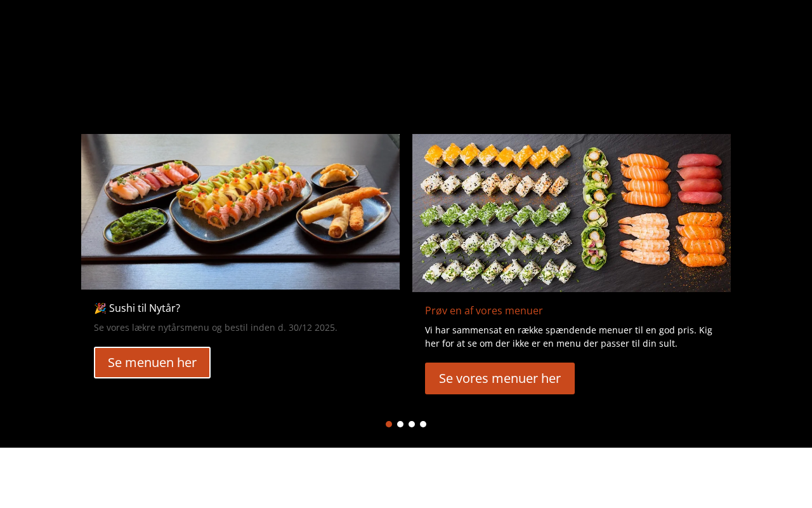
Task: Open Se vores menuer her button
Action: pyautogui.click(x=500, y=378)
